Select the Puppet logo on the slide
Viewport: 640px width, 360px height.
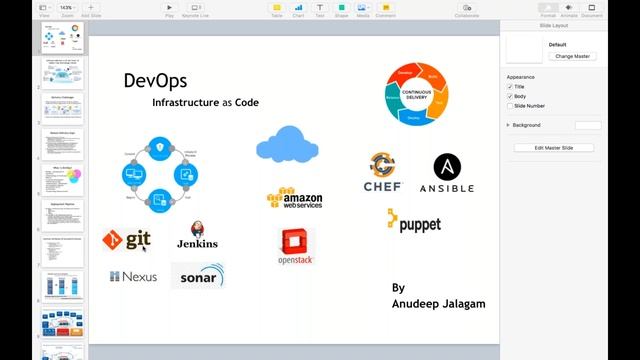[414, 221]
